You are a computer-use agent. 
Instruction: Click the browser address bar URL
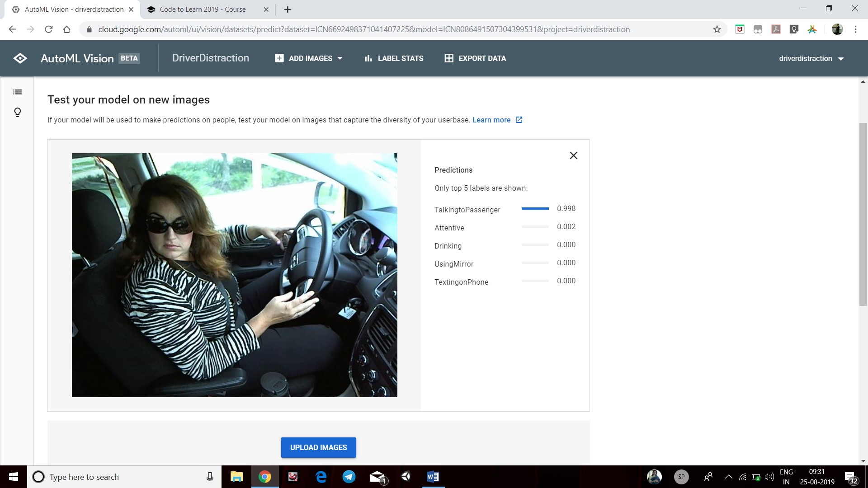click(363, 29)
